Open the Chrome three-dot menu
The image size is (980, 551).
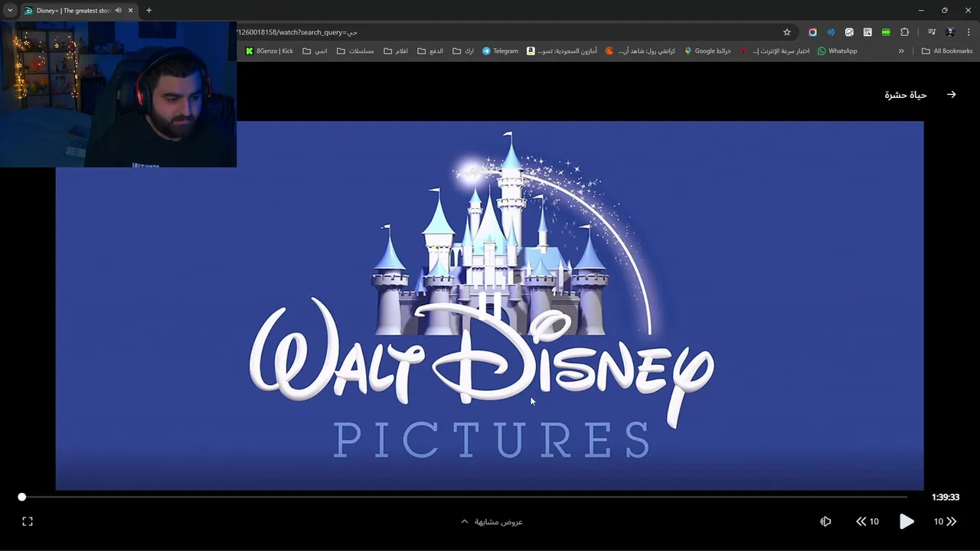pos(969,32)
